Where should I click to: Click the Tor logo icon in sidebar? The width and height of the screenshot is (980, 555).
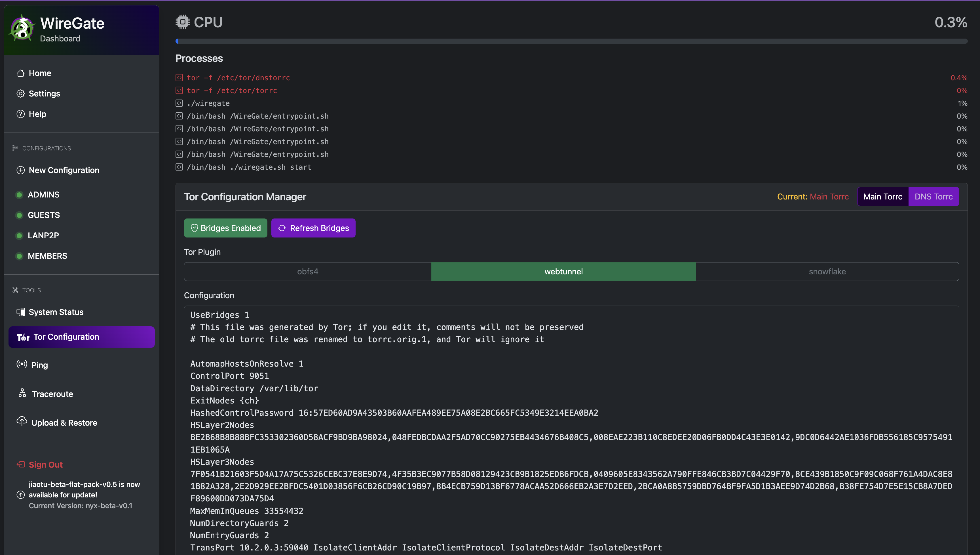pos(23,337)
